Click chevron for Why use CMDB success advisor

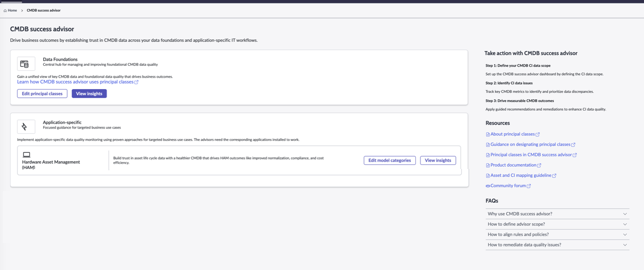(x=625, y=214)
